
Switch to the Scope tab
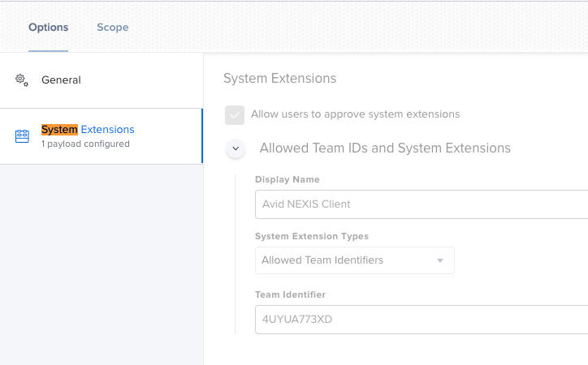113,28
